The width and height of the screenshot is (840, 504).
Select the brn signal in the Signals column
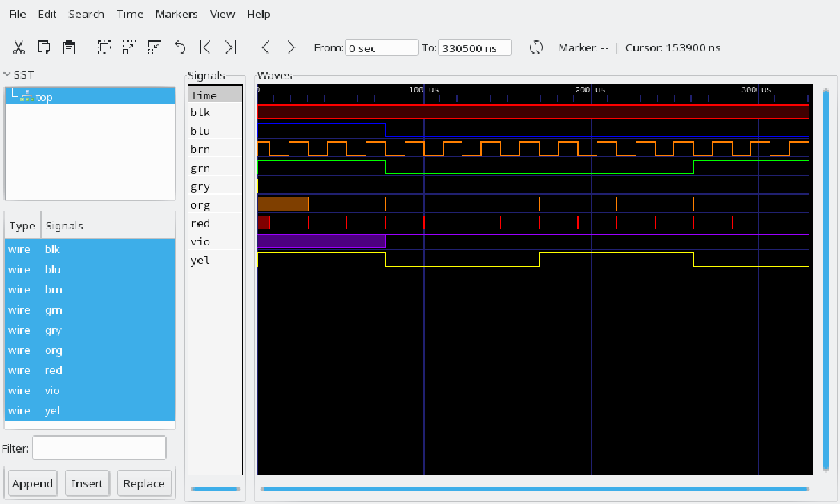coord(200,149)
